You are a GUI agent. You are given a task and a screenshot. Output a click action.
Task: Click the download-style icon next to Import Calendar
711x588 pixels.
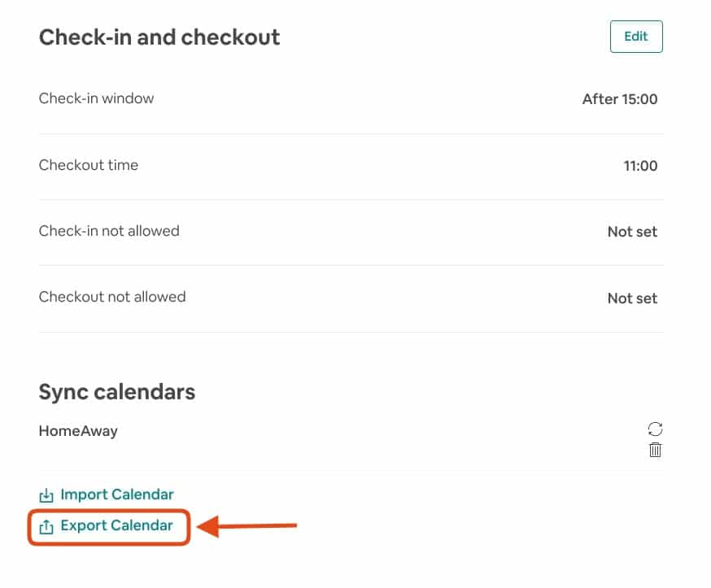[46, 494]
